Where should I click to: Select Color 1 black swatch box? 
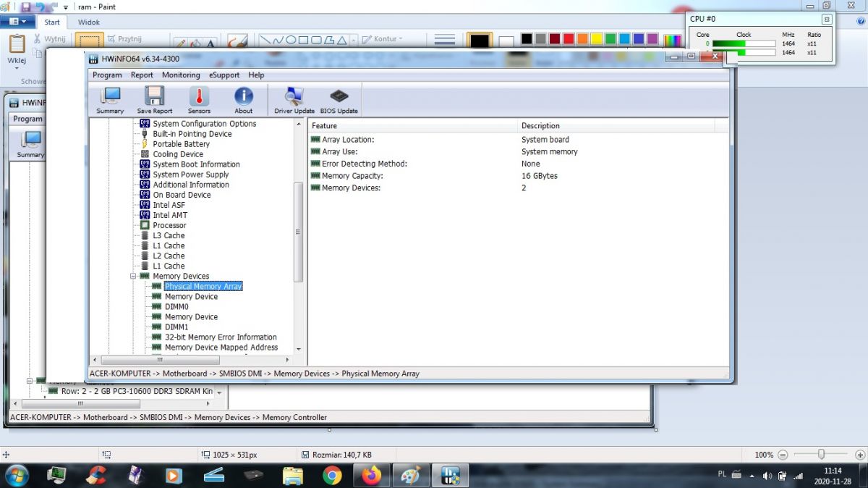pos(480,41)
